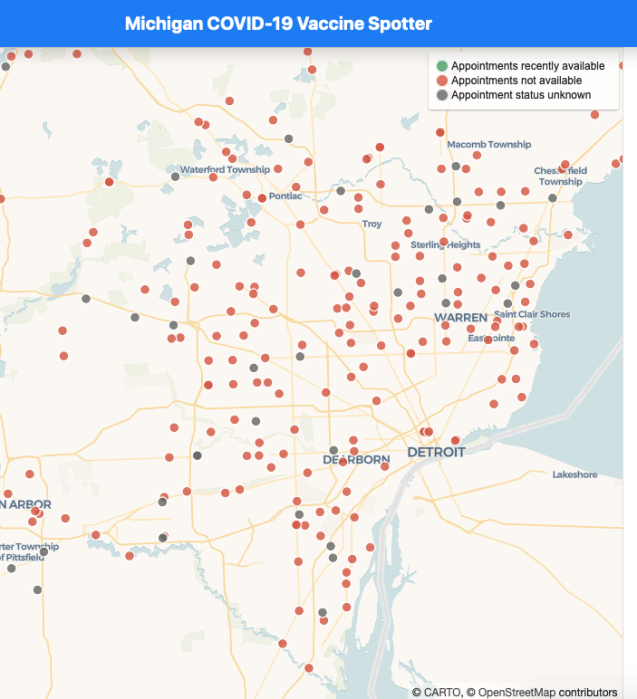Open the red marker just above DETROIT's letter T
The image size is (637, 699).
coord(455,440)
